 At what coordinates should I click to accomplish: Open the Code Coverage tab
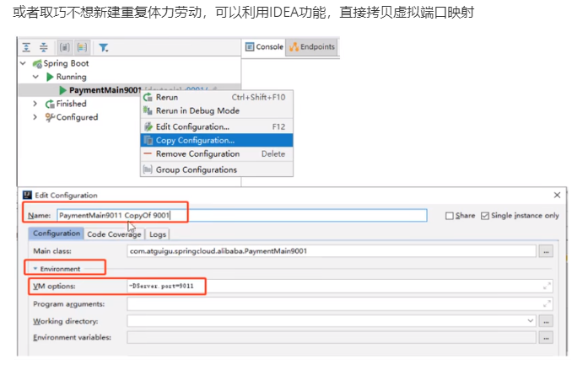tap(115, 233)
